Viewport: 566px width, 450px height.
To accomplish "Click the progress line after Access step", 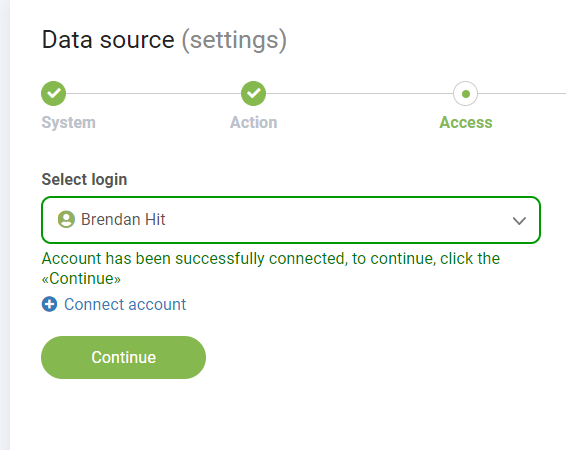I will [x=522, y=93].
